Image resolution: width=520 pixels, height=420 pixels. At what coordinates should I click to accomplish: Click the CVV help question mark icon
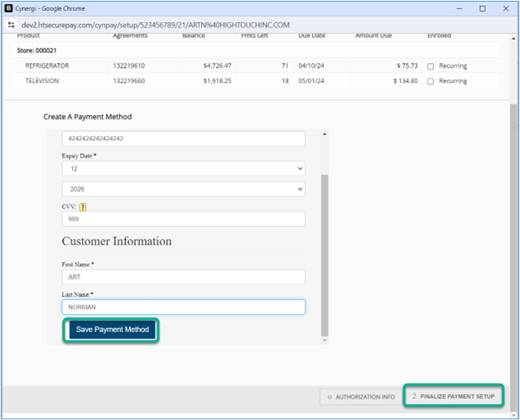tap(83, 207)
